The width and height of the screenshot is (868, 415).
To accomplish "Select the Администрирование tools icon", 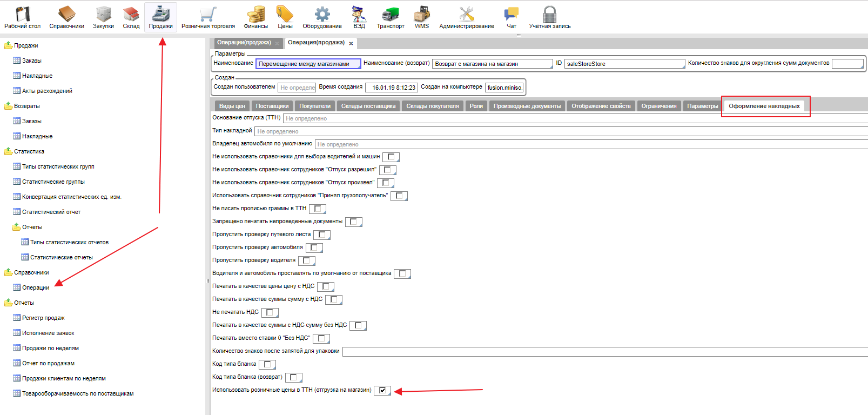I will pos(466,17).
